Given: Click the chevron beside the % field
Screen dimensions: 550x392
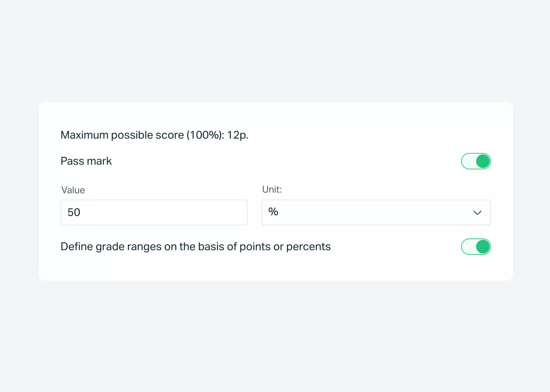Looking at the screenshot, I should [x=477, y=212].
